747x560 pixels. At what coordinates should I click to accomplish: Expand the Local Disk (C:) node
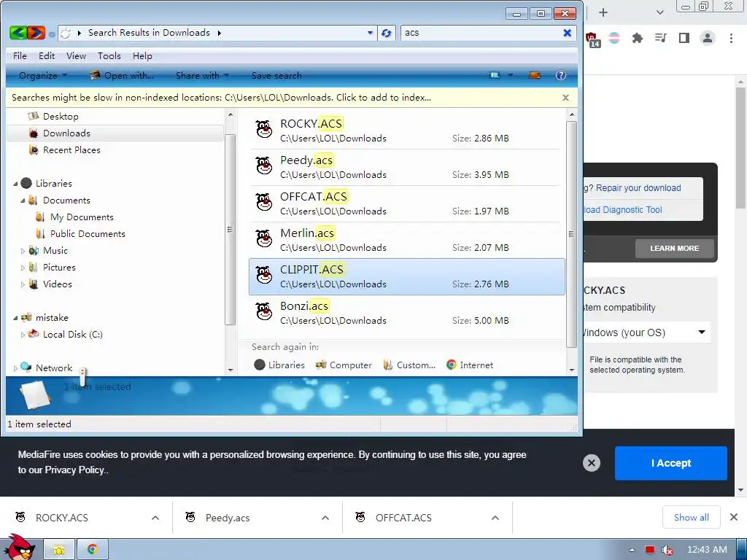point(23,335)
